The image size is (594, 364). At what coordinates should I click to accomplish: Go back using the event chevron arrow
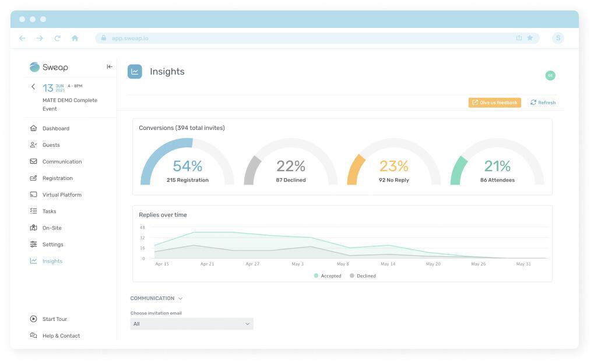33,87
